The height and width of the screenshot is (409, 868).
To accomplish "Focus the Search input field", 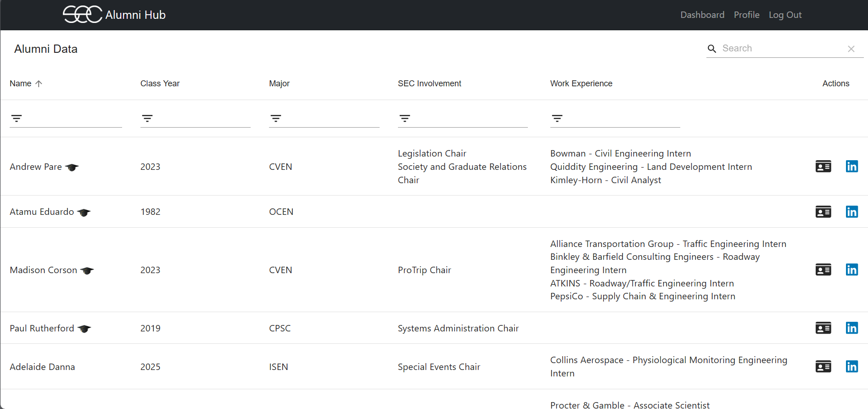I will [780, 49].
